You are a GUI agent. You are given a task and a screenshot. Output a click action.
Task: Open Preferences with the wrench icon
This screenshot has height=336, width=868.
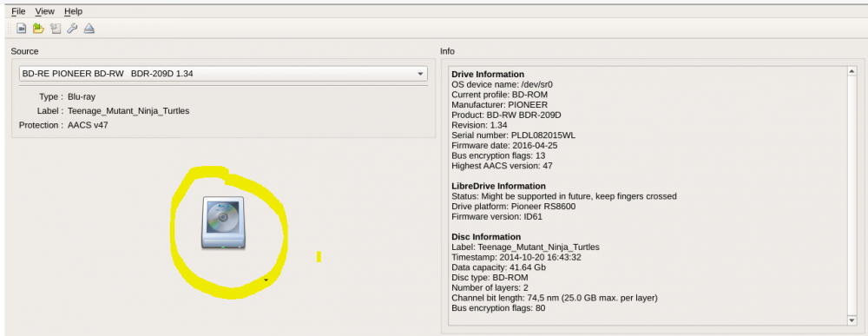click(x=72, y=29)
